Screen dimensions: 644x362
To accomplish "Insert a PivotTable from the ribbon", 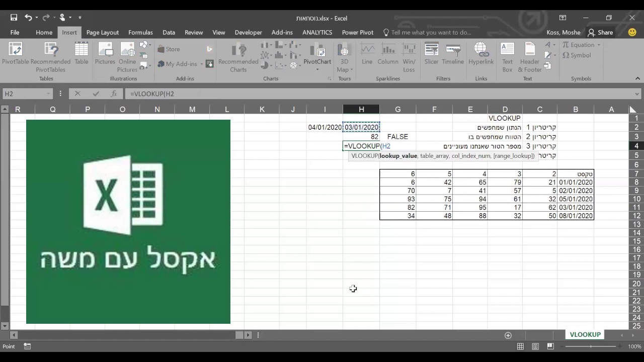I will tap(15, 55).
